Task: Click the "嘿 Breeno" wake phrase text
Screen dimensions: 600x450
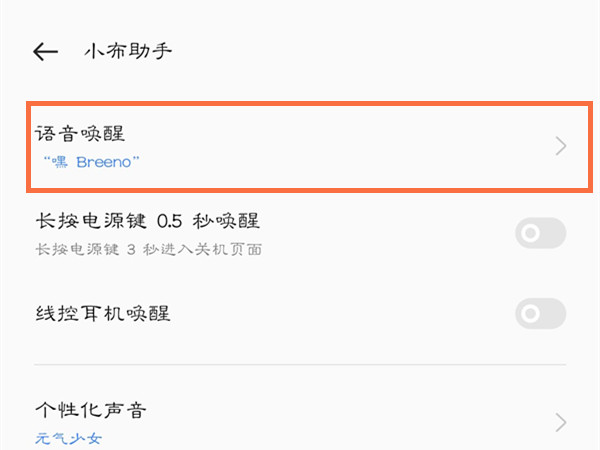Action: coord(91,160)
